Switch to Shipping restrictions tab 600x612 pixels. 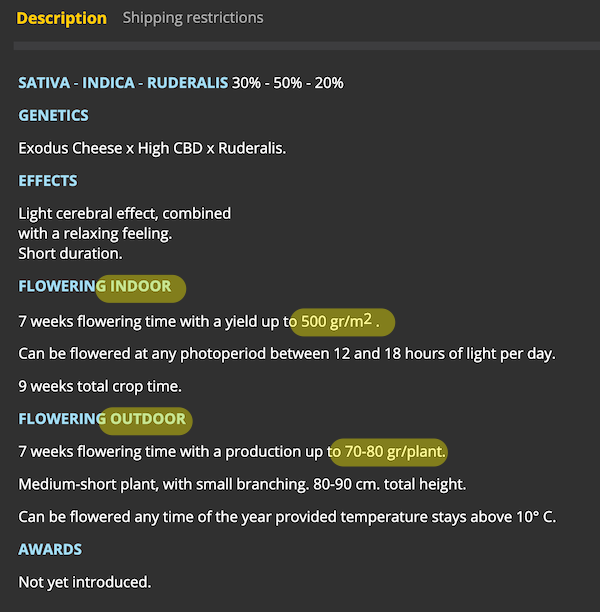pyautogui.click(x=193, y=18)
